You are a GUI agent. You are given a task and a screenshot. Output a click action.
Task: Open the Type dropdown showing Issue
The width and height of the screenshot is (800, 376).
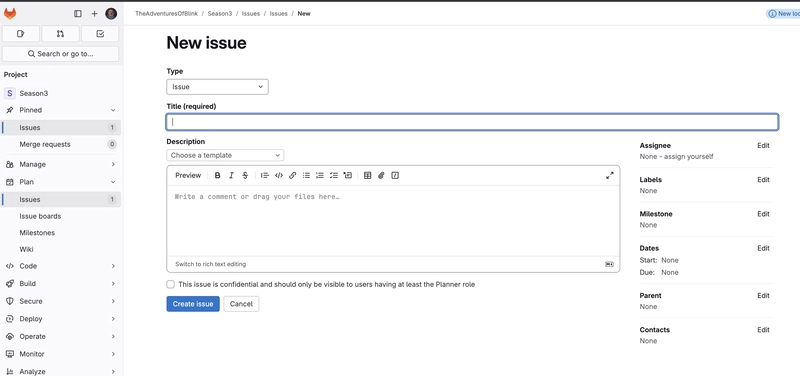coord(217,87)
